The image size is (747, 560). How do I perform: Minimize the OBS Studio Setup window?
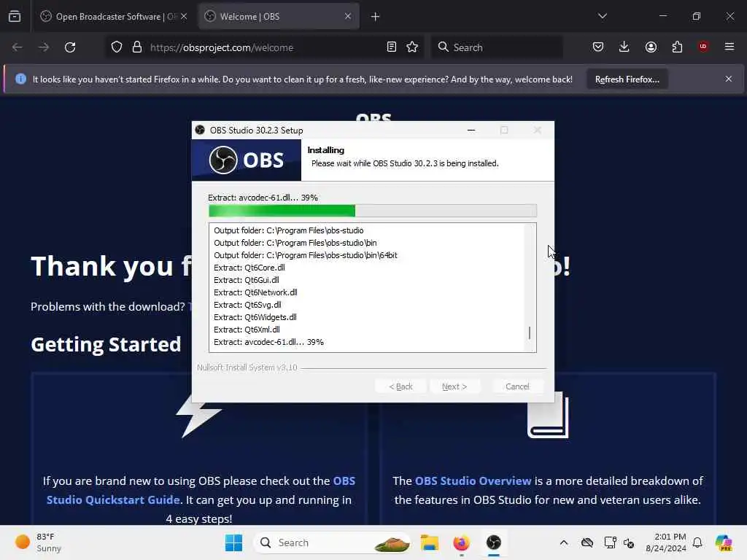click(471, 130)
